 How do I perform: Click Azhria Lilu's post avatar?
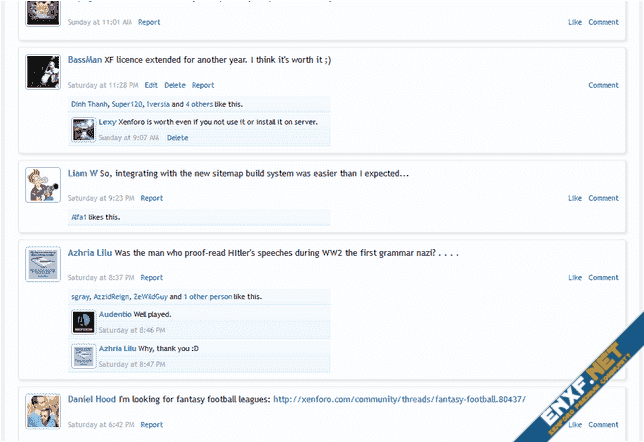(x=41, y=265)
